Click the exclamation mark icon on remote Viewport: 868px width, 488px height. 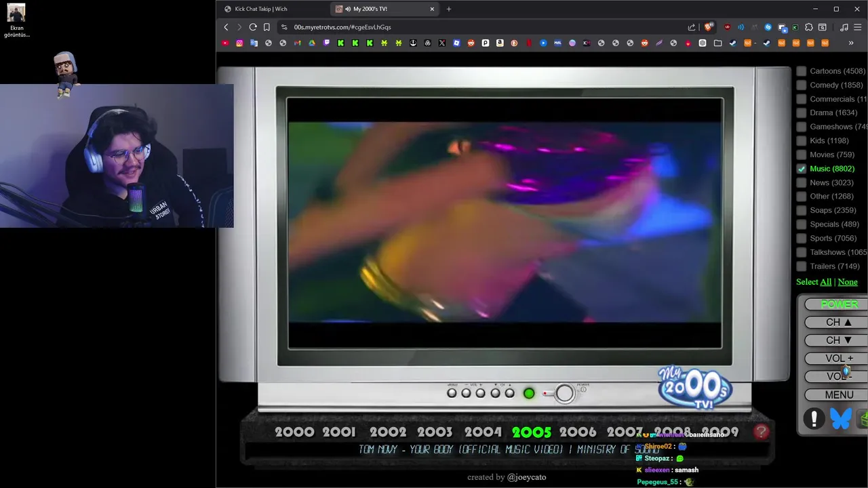pos(814,419)
